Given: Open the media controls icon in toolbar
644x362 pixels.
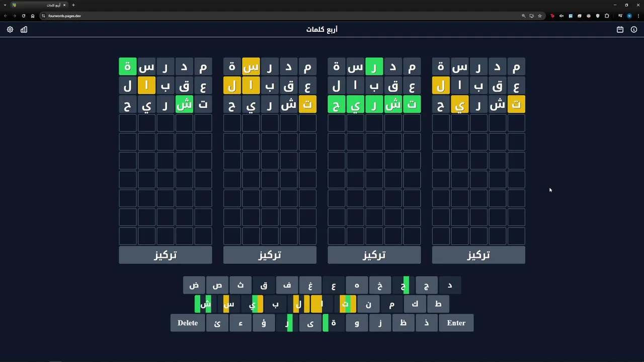Looking at the screenshot, I should (x=620, y=16).
